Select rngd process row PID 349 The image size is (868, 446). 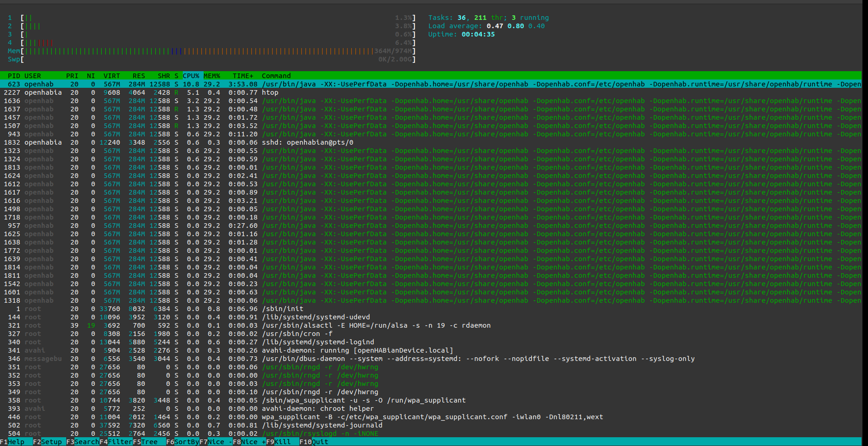click(x=431, y=392)
